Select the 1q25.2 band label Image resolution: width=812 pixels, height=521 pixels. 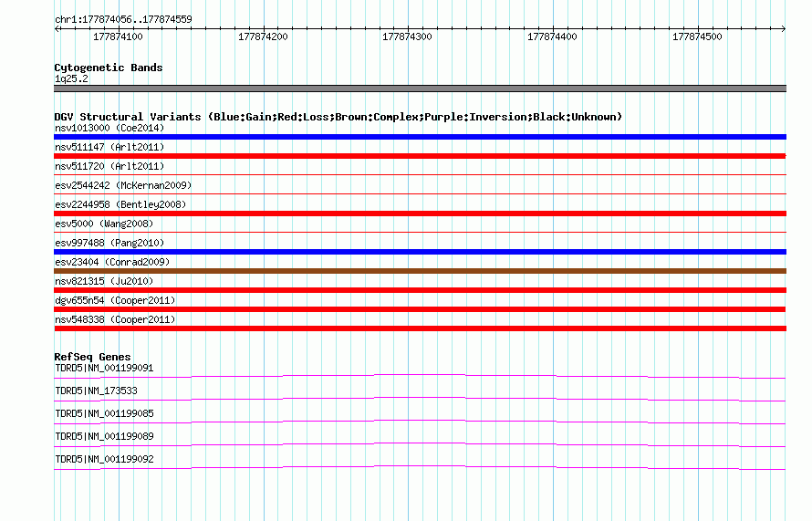click(x=71, y=78)
